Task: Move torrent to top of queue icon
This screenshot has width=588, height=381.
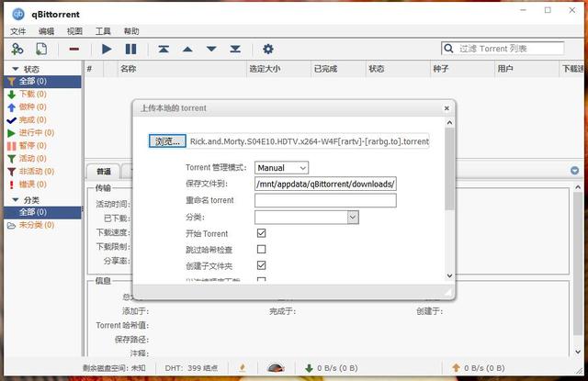Action: tap(164, 49)
